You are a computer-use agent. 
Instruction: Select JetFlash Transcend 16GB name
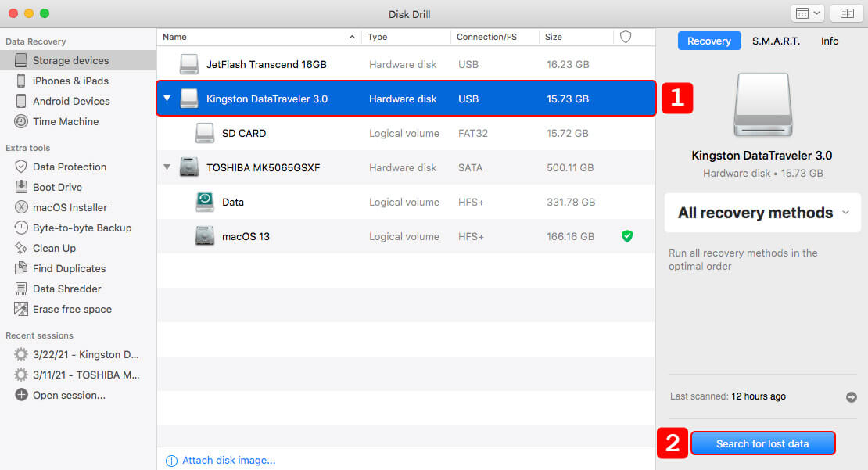pyautogui.click(x=267, y=64)
